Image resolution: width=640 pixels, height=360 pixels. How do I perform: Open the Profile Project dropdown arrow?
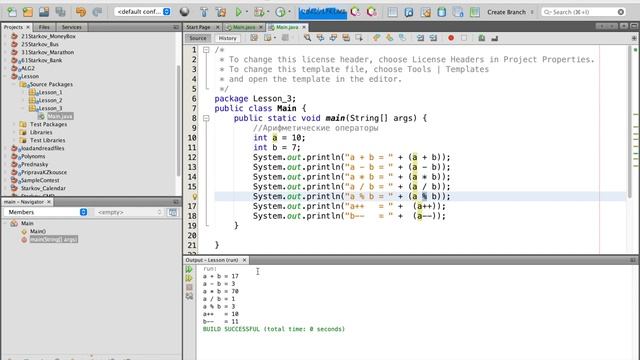(289, 12)
